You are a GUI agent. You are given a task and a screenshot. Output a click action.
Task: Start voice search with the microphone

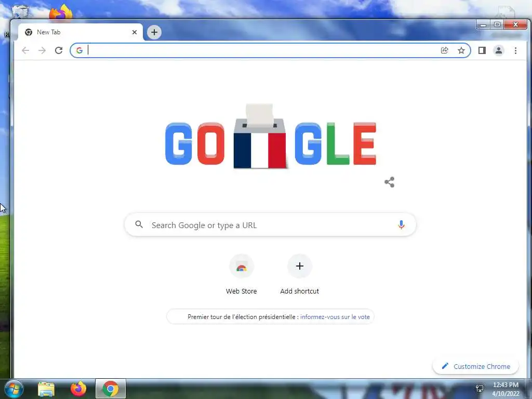click(401, 225)
